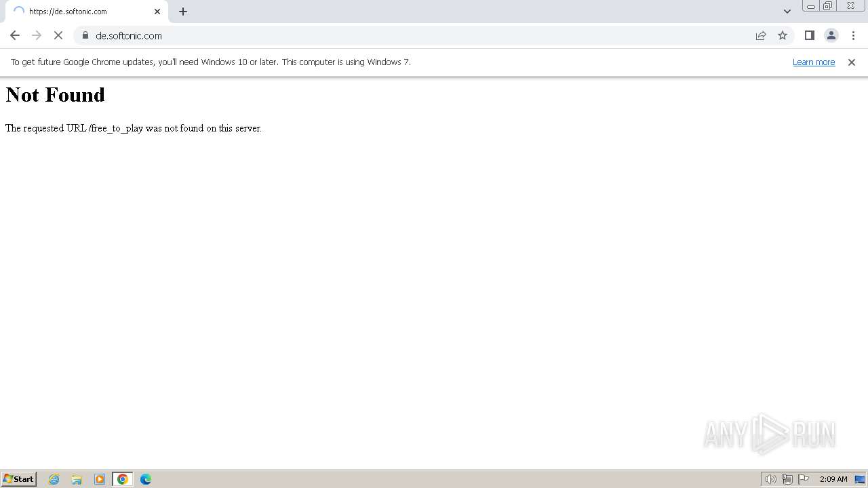Viewport: 868px width, 488px height.
Task: Go back to the previous page
Action: click(15, 35)
